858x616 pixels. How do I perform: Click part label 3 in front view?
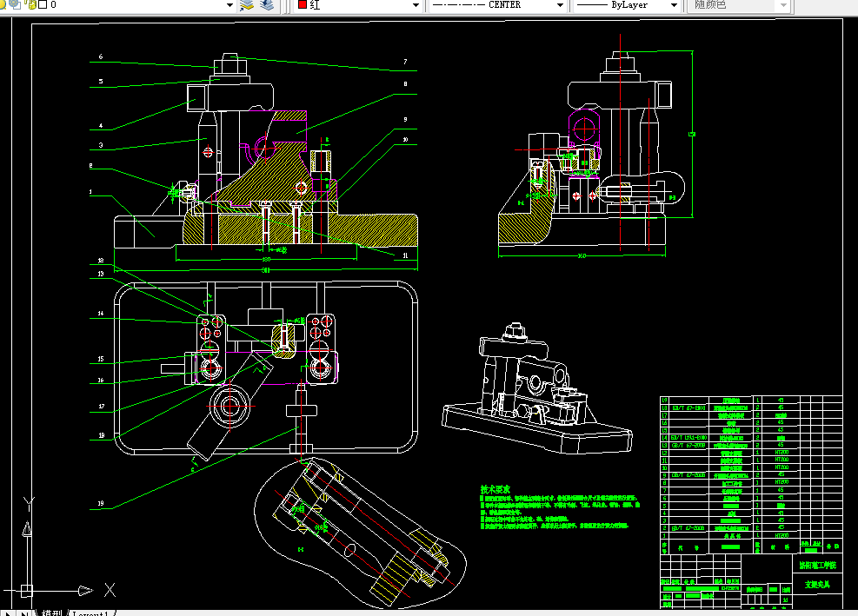click(101, 145)
